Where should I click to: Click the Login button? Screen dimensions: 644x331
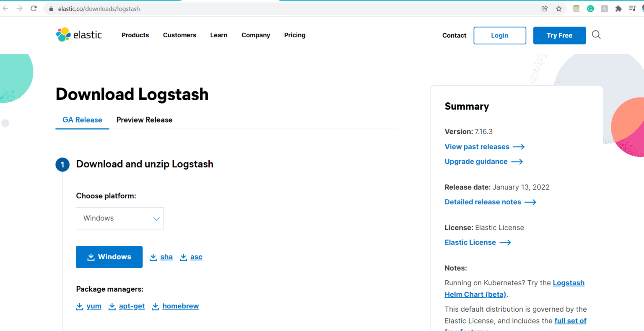coord(500,36)
